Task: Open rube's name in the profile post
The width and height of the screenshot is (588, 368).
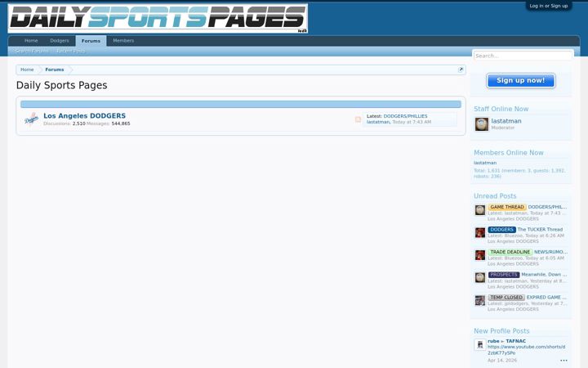Action: point(493,341)
